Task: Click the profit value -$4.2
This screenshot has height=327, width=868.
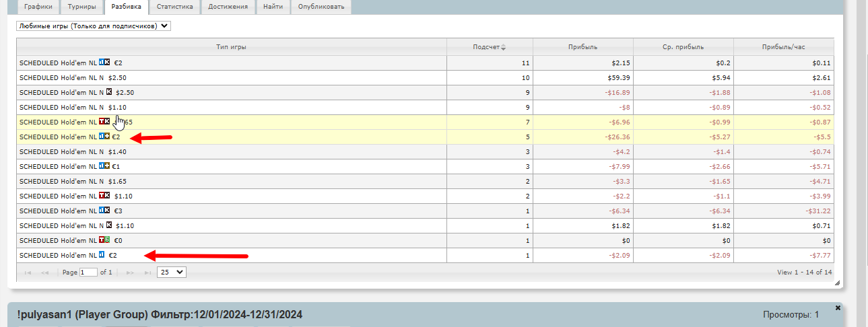Action: pos(621,151)
